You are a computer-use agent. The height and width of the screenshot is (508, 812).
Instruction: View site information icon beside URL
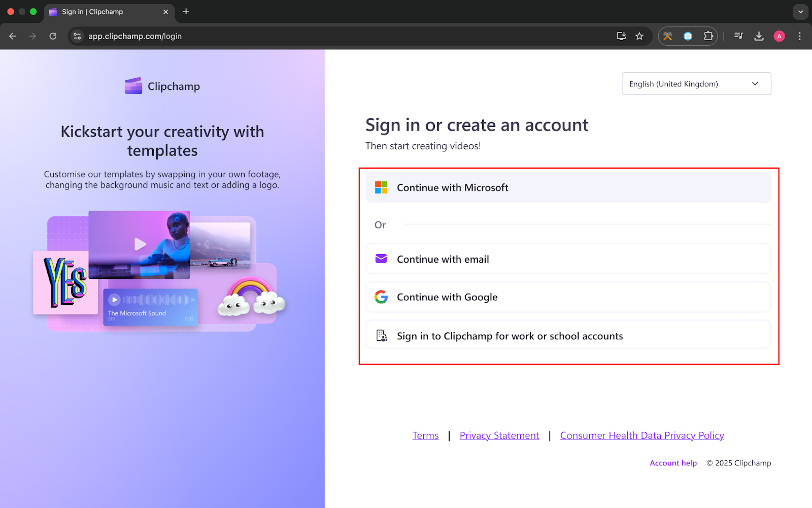pos(77,36)
